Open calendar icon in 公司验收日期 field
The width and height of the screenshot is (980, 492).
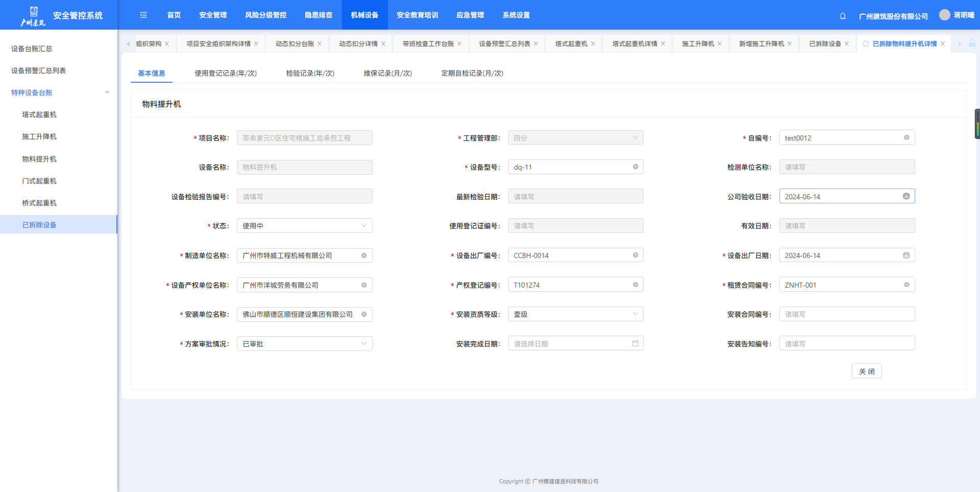coord(906,196)
